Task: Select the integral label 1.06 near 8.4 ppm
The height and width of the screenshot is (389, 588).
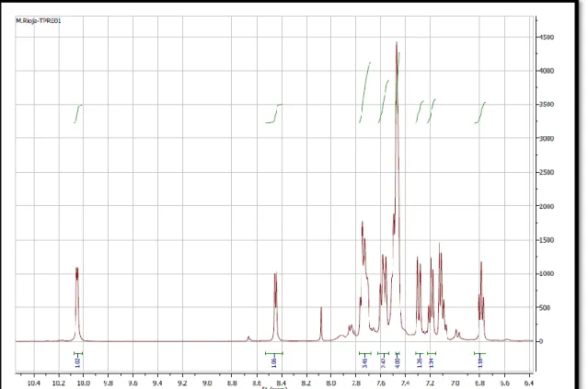Action: (273, 361)
